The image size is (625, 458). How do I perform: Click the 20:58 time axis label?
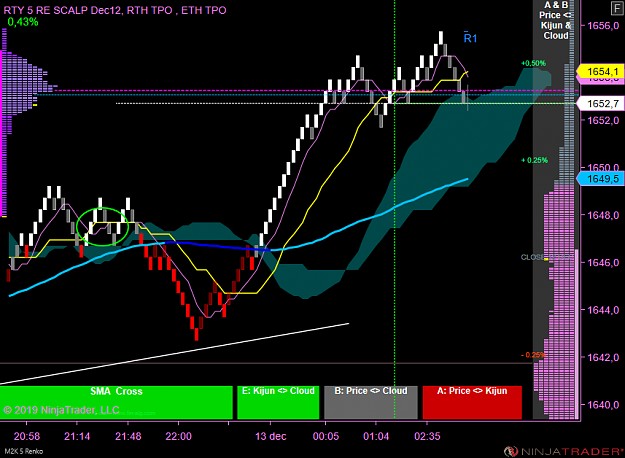pos(27,436)
